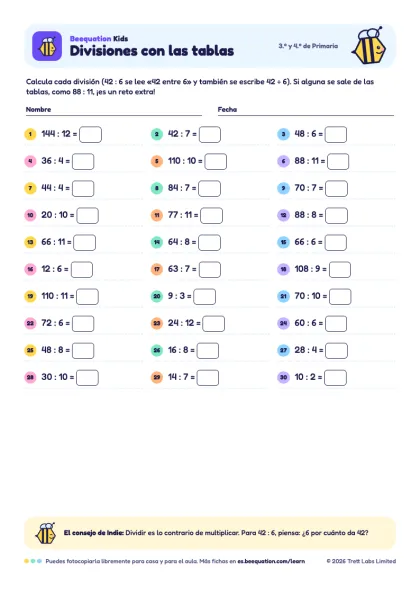
Task: Click the green number 14 badge
Action: [157, 242]
